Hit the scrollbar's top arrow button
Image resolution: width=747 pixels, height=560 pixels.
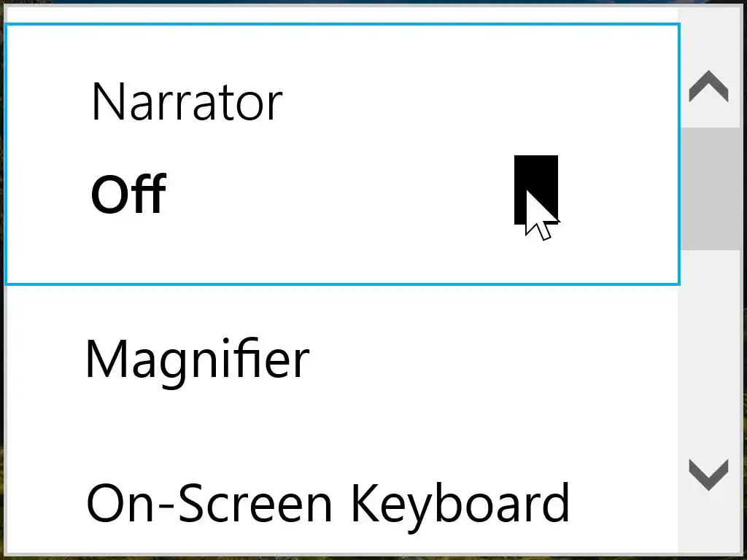coord(708,87)
